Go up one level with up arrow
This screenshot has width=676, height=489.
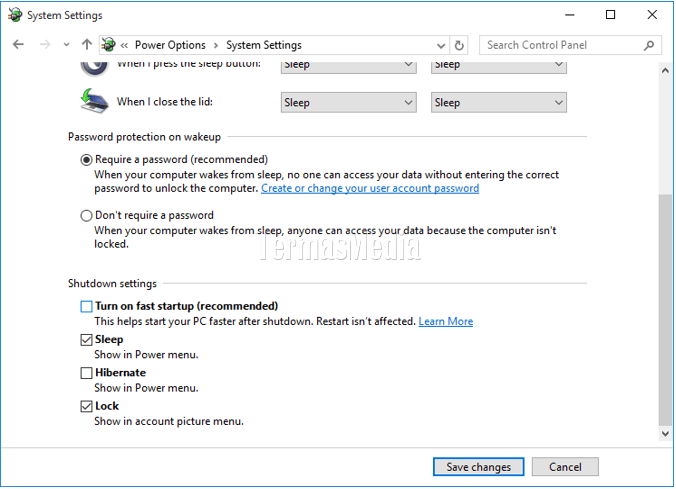pos(87,44)
